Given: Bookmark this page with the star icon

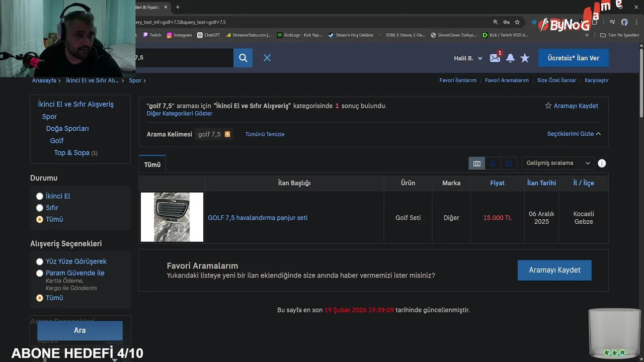Looking at the screenshot, I should [x=517, y=22].
